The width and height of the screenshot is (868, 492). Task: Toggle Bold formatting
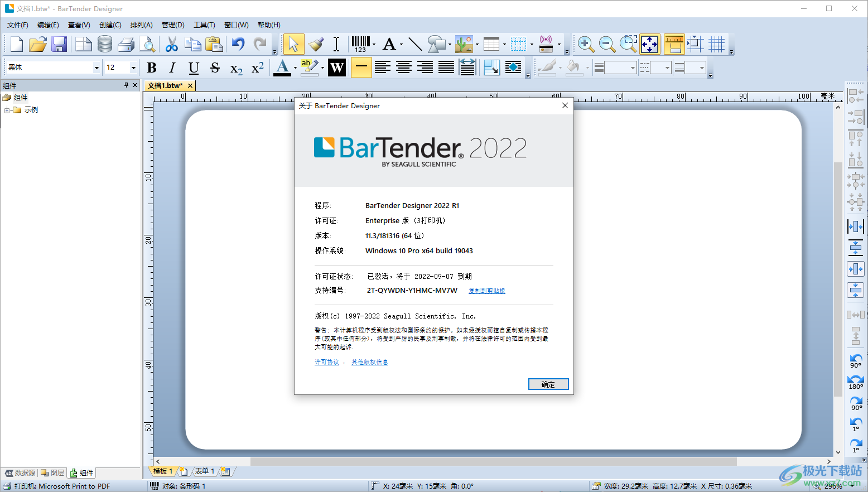151,67
